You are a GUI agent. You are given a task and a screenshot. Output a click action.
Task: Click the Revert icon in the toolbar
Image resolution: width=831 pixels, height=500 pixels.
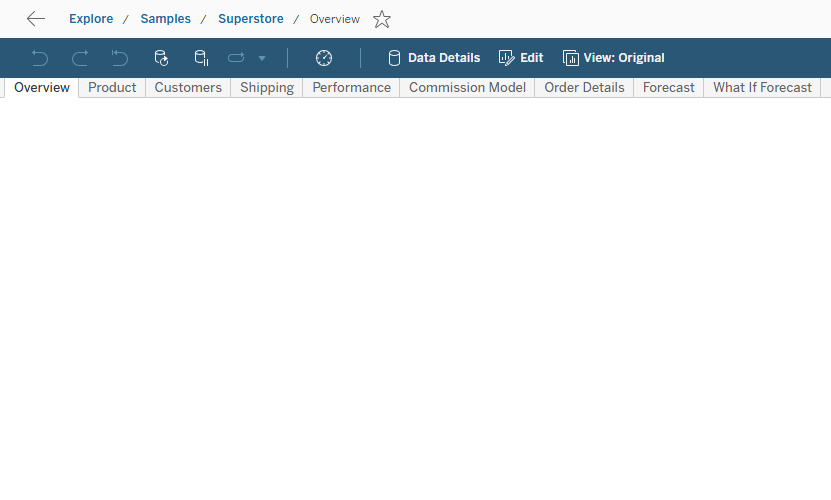coord(120,58)
